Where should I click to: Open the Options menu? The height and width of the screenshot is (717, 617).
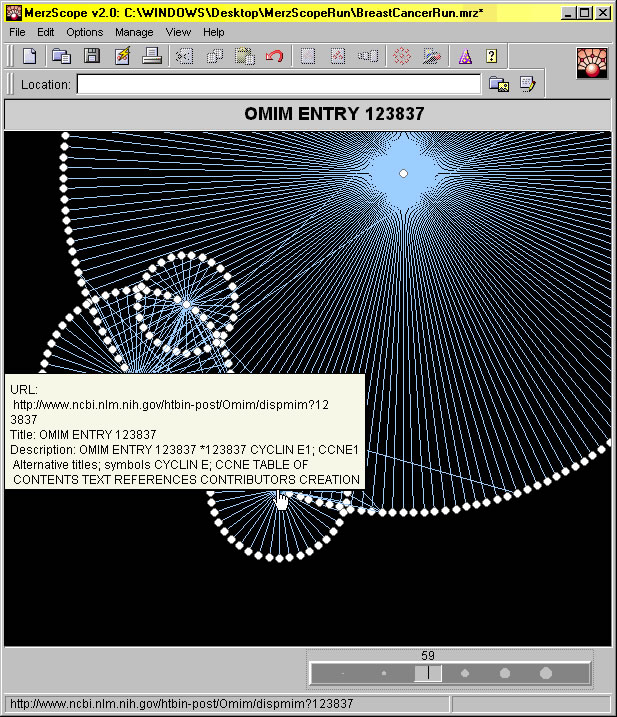[85, 32]
